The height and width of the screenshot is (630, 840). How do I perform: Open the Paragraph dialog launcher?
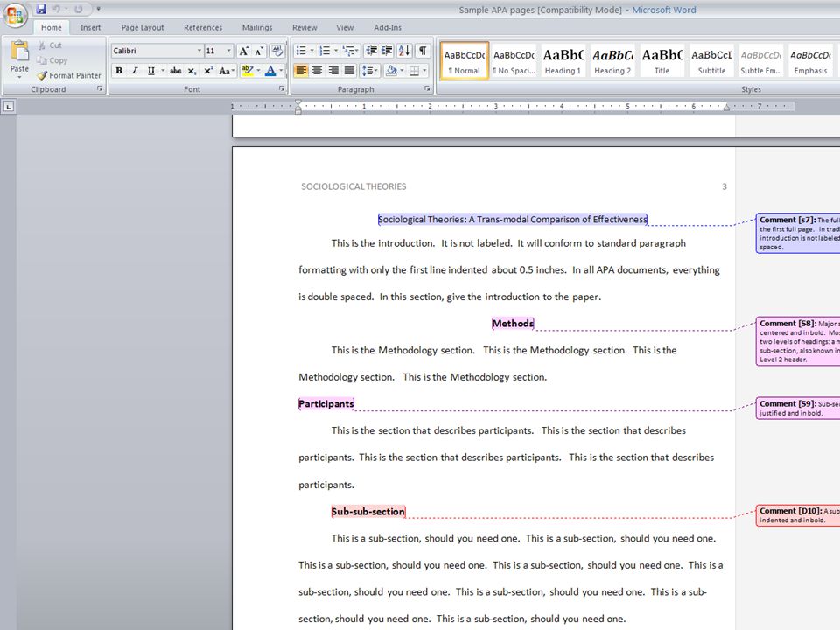click(427, 89)
